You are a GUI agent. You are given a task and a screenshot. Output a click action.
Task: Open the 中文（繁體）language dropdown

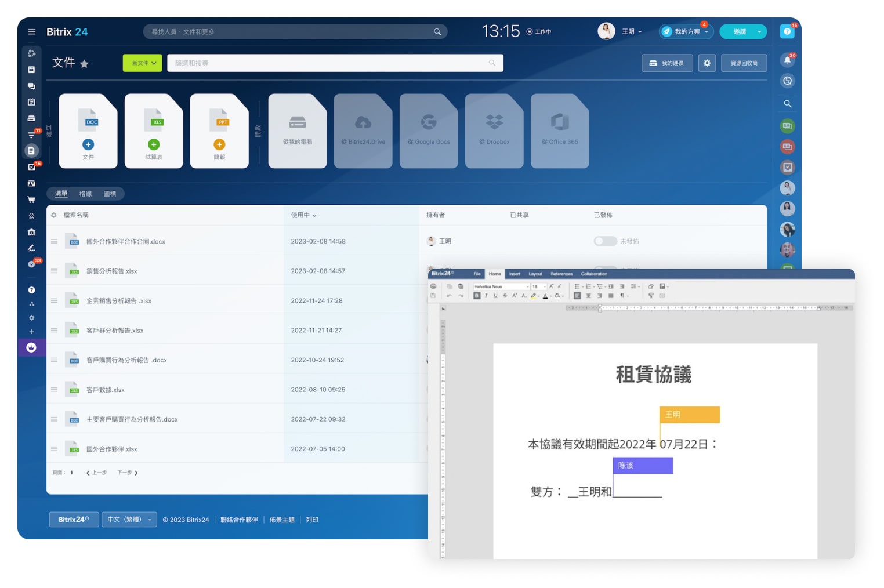[129, 520]
